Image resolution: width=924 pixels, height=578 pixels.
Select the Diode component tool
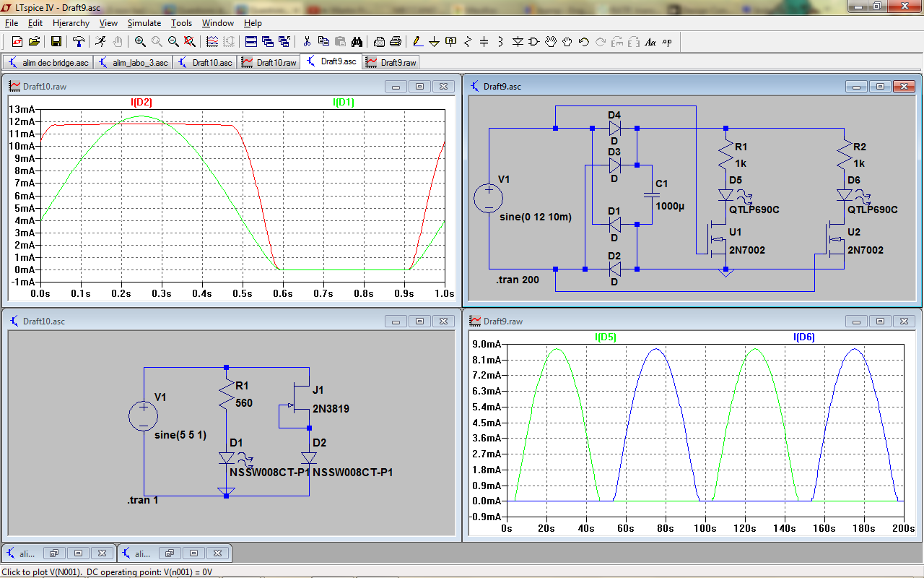518,41
